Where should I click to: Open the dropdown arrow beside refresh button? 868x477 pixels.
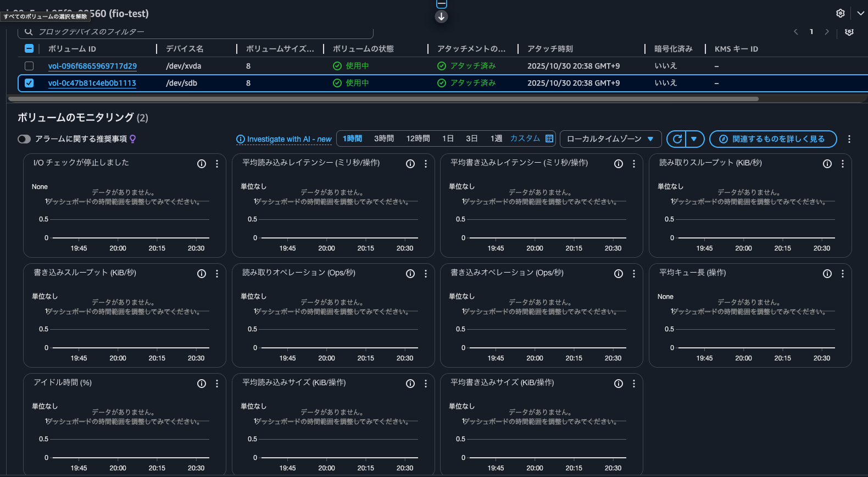tap(694, 139)
